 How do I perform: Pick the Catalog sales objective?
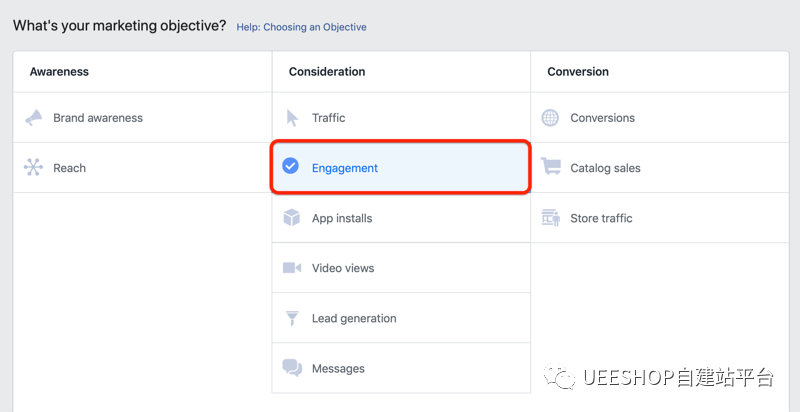pos(605,168)
